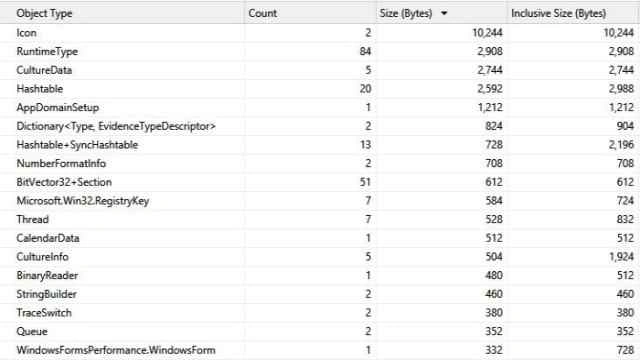Click Size (Bytes) value 728 for Hashtable+SyncHashtable
The width and height of the screenshot is (640, 360).
494,145
